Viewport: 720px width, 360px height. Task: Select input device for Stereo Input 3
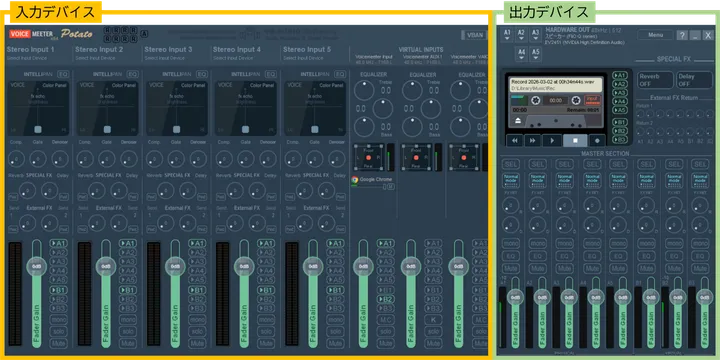pos(161,58)
